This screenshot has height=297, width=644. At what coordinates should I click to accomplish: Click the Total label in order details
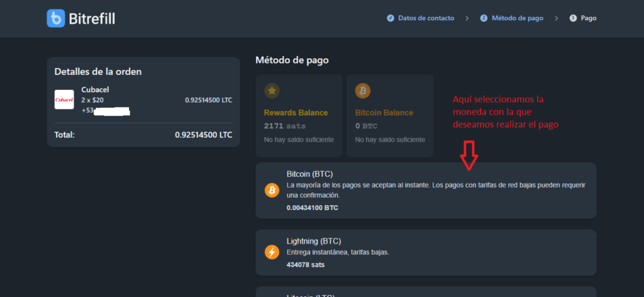point(65,134)
